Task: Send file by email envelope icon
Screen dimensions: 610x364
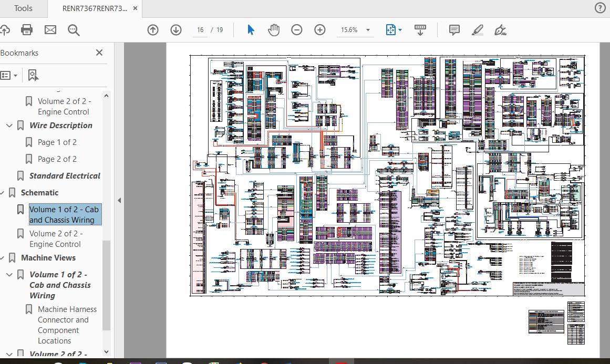Action: (x=50, y=30)
